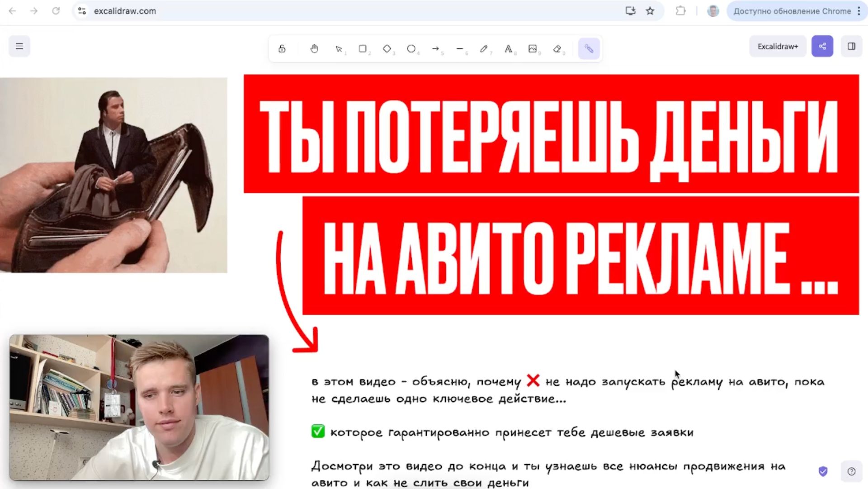Screen dimensions: 868x489
Task: Toggle the library sidebar panel
Action: (x=852, y=46)
